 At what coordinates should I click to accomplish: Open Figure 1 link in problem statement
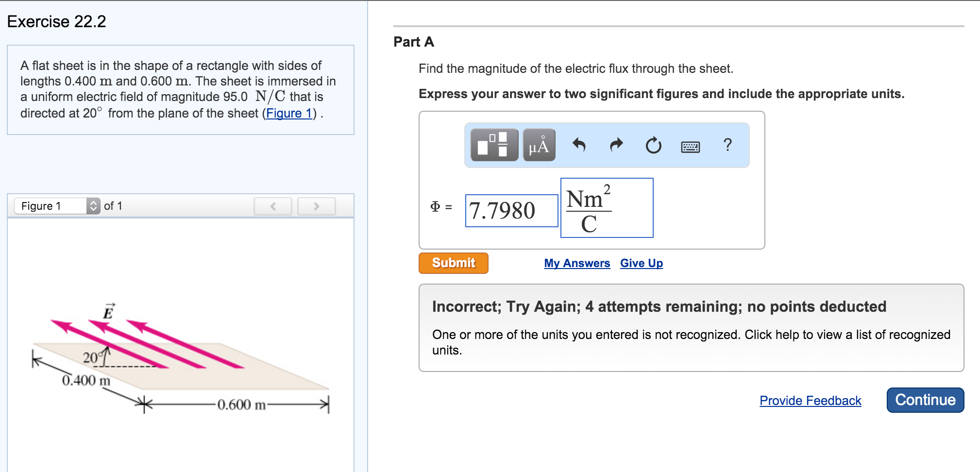(289, 113)
